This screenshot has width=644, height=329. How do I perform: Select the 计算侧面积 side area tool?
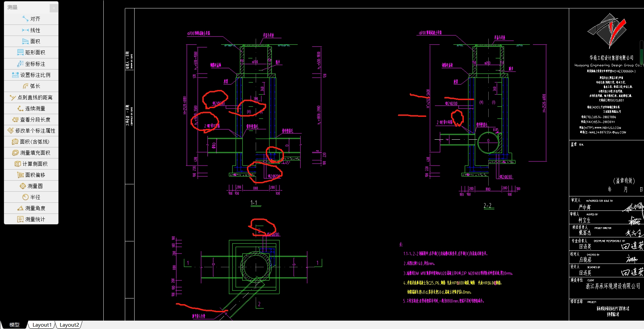point(31,164)
